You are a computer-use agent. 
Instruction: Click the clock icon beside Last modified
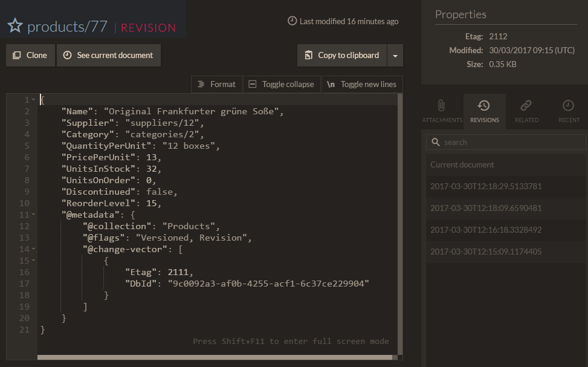[x=292, y=21]
